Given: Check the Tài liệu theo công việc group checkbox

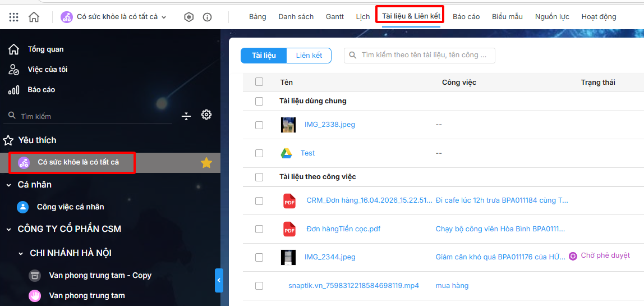Looking at the screenshot, I should (259, 177).
